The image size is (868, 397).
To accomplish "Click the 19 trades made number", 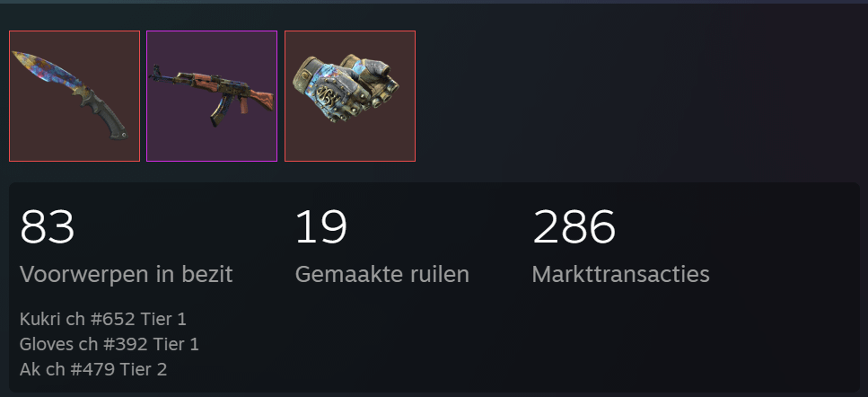I will pyautogui.click(x=321, y=227).
